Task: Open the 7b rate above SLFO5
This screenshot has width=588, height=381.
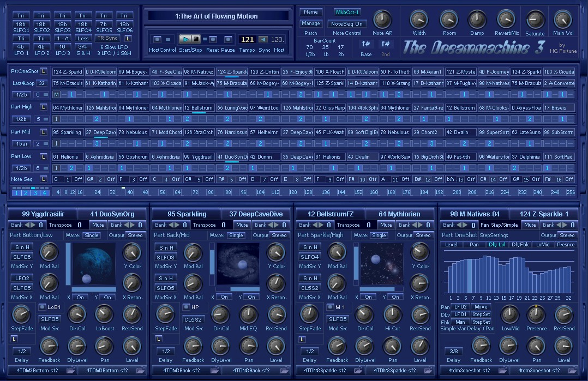Action: tap(104, 24)
